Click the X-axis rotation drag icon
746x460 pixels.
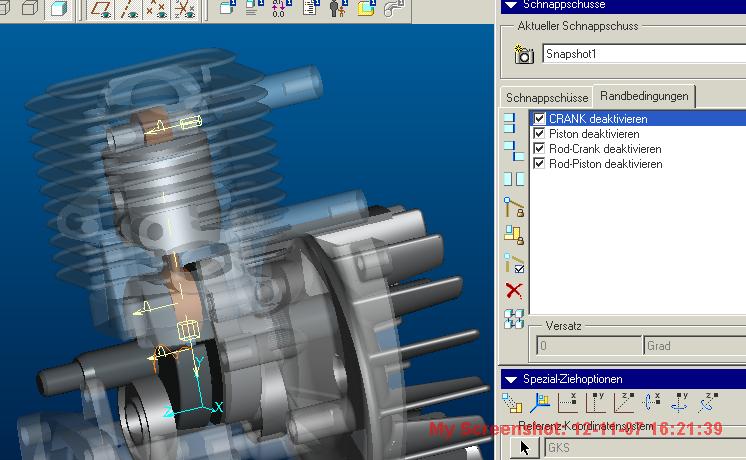click(653, 403)
